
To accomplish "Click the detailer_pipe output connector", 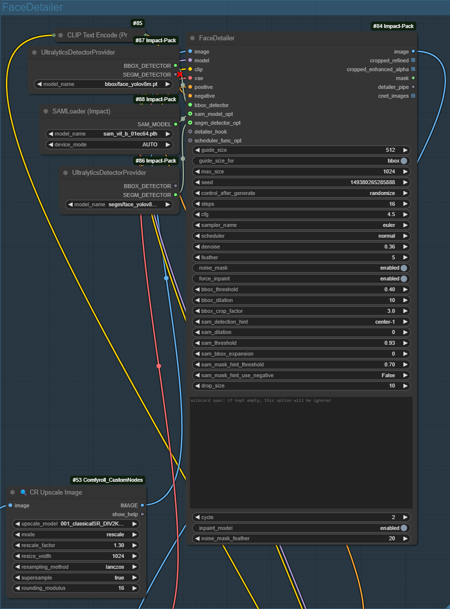I will pyautogui.click(x=413, y=87).
